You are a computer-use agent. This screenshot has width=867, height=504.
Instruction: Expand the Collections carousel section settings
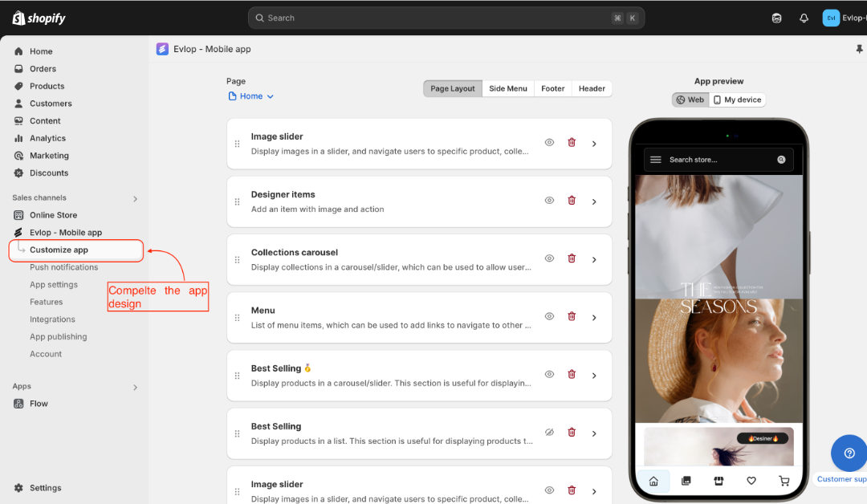594,258
